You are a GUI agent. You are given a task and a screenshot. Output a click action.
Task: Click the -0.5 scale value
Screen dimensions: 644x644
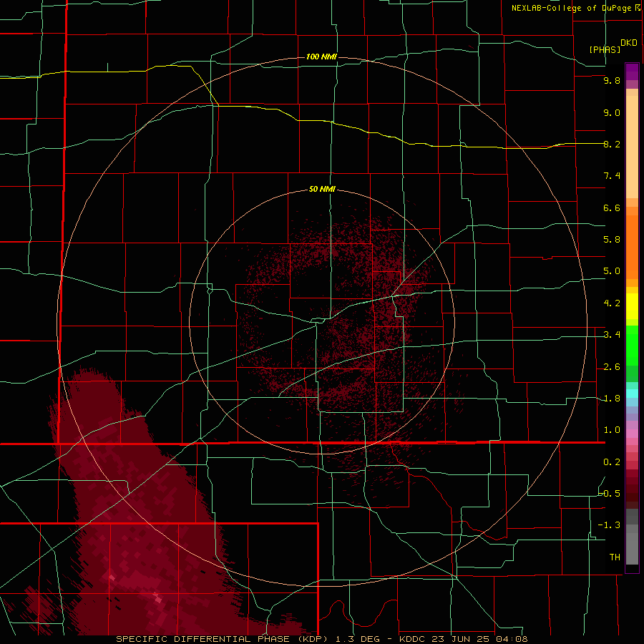pyautogui.click(x=609, y=493)
